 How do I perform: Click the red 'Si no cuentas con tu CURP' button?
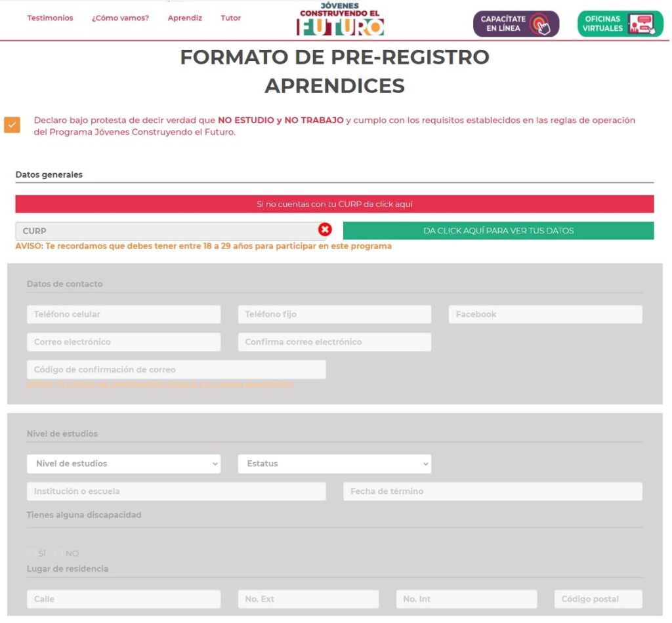pos(335,204)
